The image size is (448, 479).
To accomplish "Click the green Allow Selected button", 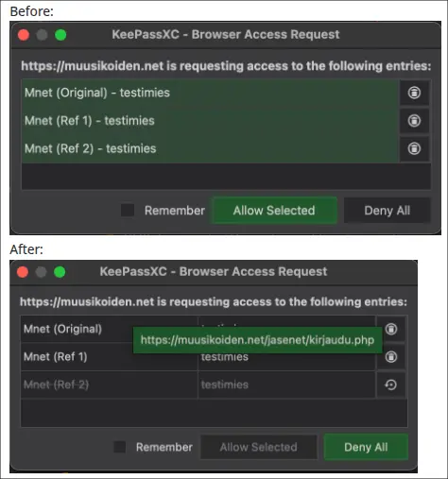I will (x=274, y=211).
